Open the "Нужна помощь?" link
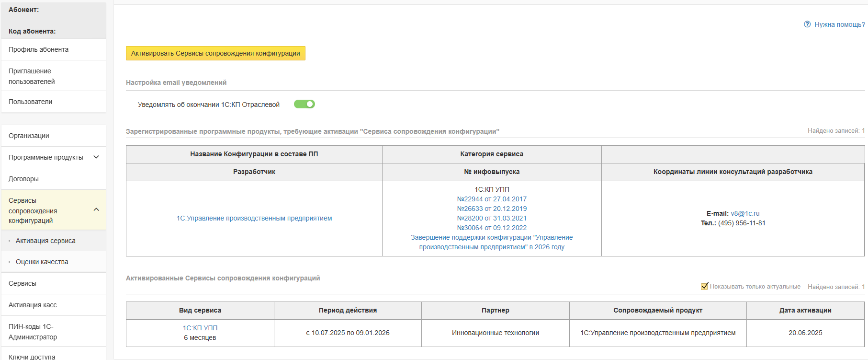Screen dimensions: 868x360 click(839, 24)
